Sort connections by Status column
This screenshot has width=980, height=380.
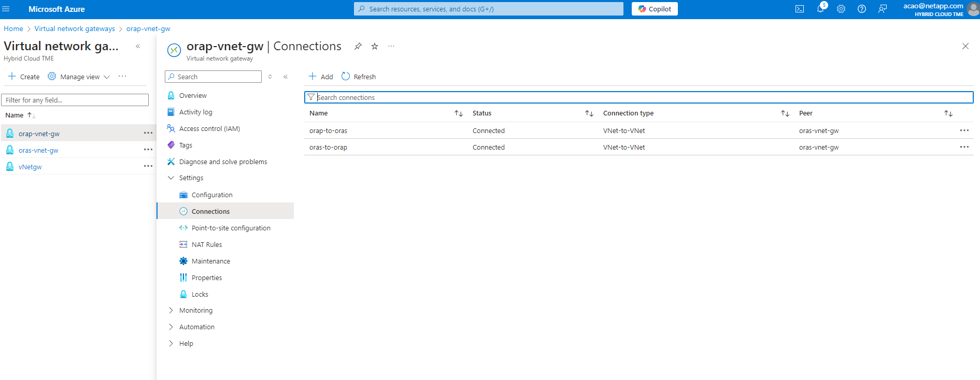[x=589, y=113]
